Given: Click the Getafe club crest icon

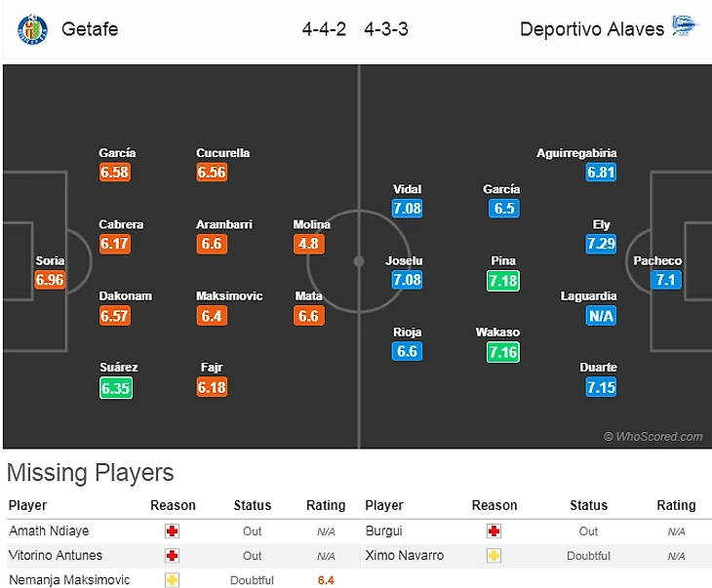Looking at the screenshot, I should coord(32,28).
